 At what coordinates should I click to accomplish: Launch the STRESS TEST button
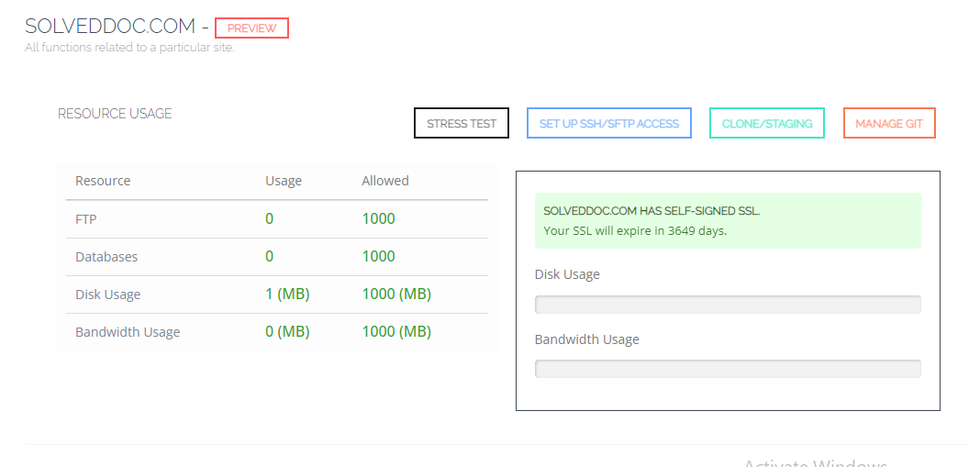[x=462, y=123]
